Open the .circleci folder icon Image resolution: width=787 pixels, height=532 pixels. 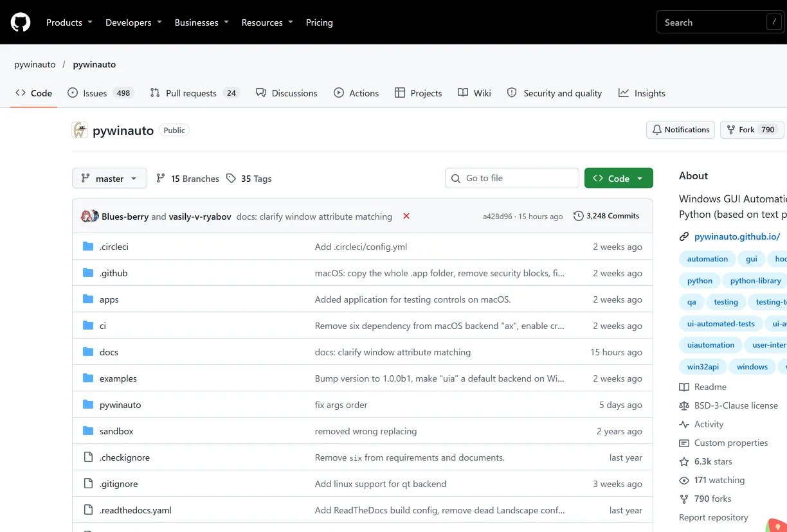point(88,247)
